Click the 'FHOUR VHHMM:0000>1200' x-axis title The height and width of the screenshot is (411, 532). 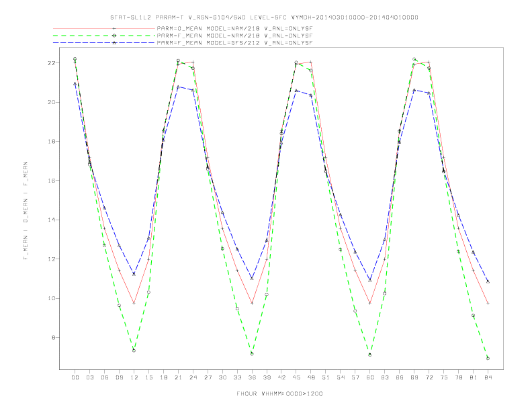(x=279, y=394)
